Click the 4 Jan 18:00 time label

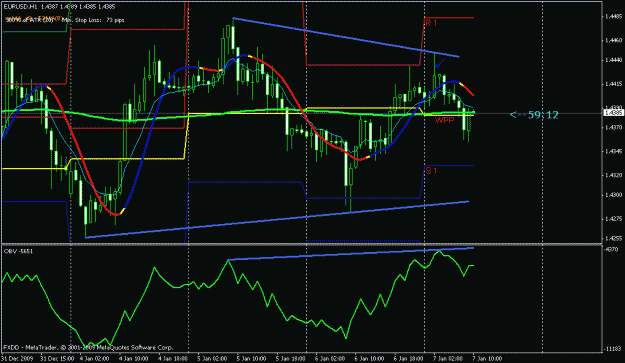click(173, 358)
